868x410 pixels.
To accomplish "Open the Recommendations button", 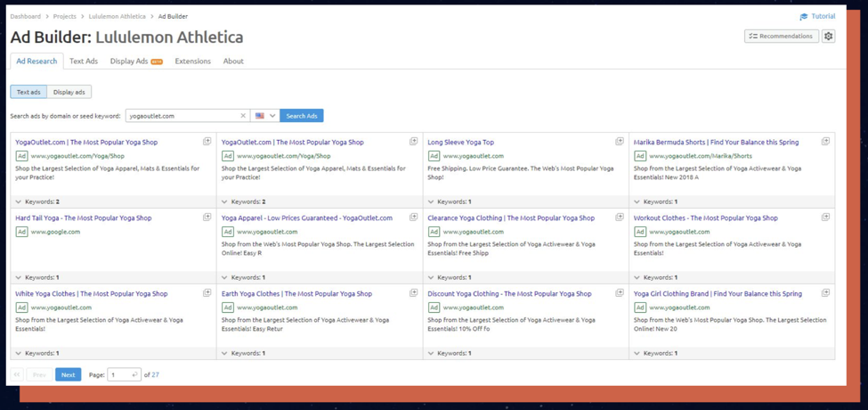I will [781, 36].
